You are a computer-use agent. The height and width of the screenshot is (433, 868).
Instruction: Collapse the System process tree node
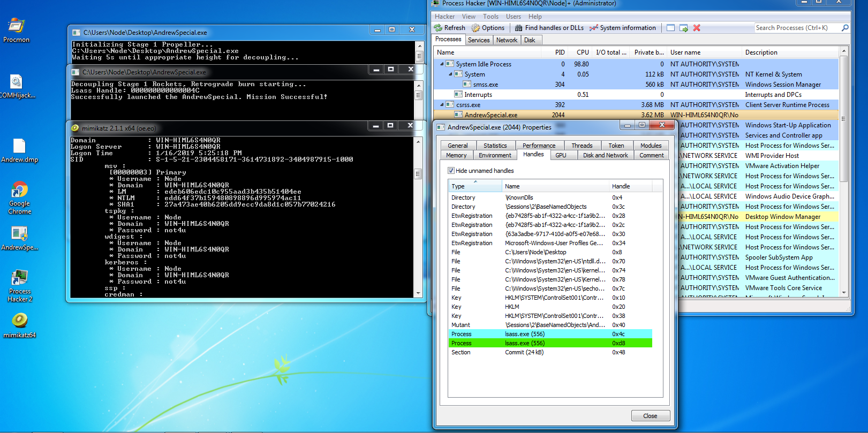coord(451,74)
